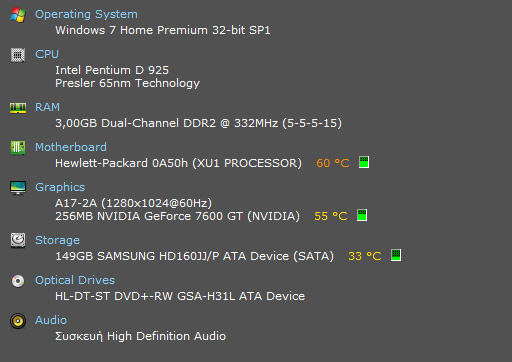Click the Optical Drives disc icon
The width and height of the screenshot is (512, 362).
(18, 281)
